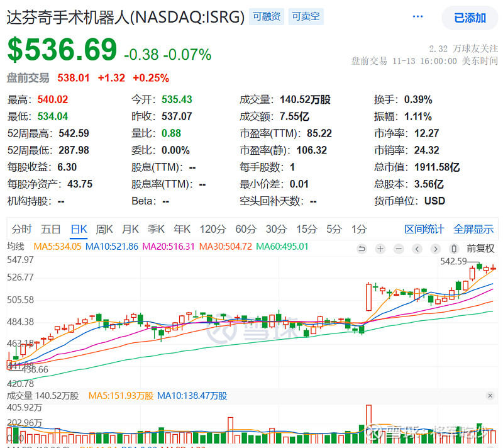Click the candlestick style icon
The width and height of the screenshot is (503, 448).
[x=453, y=249]
